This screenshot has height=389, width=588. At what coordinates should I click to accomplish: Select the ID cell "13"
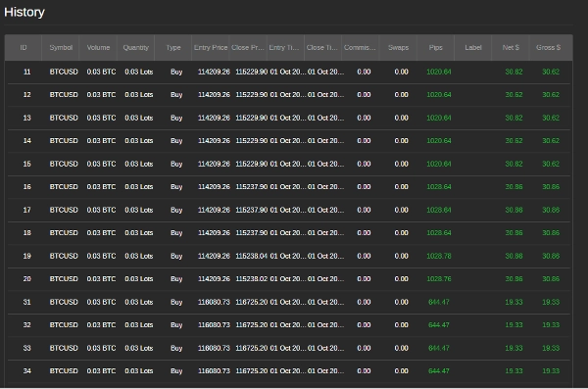coord(27,118)
